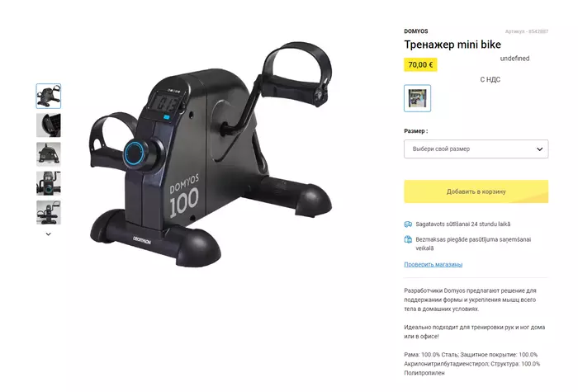Click the delivery truck icon
Screen dimensions: 578x392
coord(408,224)
